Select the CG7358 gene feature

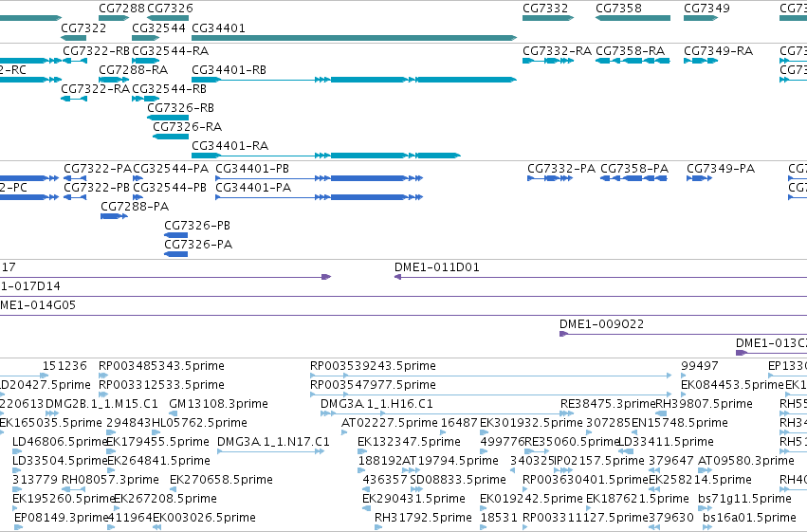coord(633,18)
